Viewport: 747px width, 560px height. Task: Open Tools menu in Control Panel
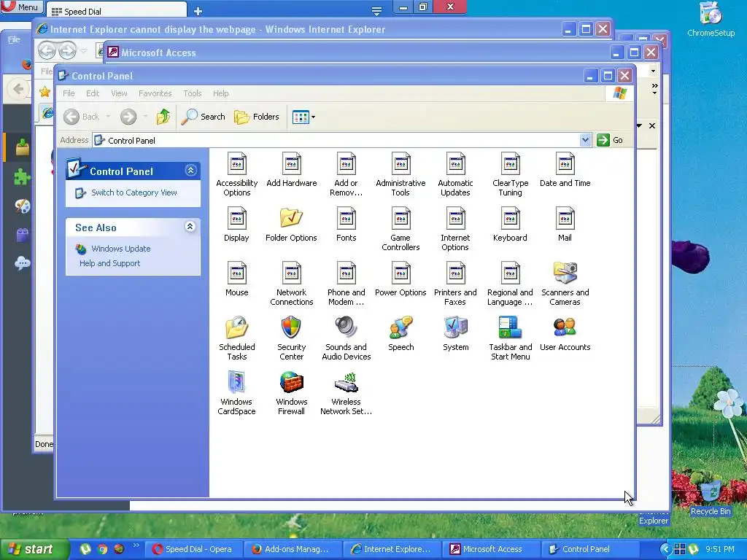(193, 93)
